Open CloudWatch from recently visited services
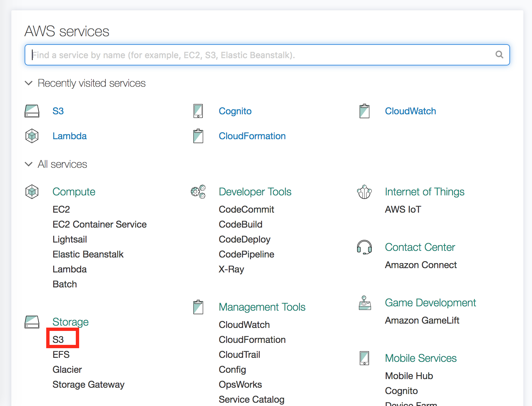This screenshot has height=406, width=532. (410, 111)
